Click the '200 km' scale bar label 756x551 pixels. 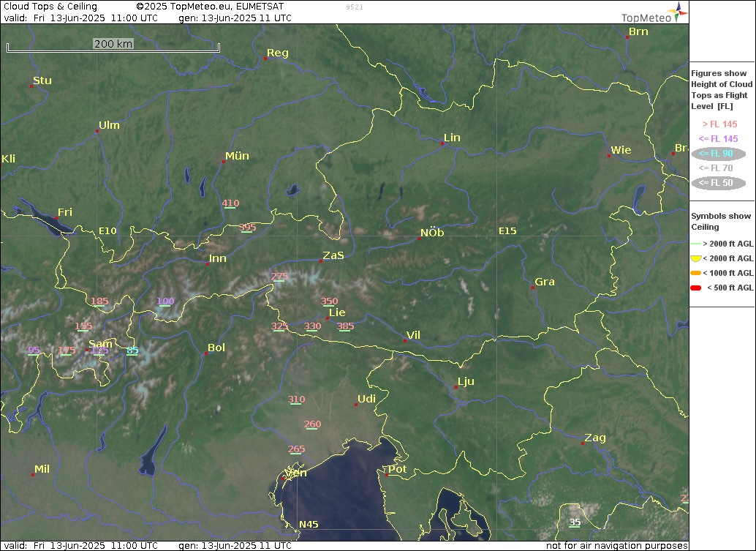click(x=113, y=44)
